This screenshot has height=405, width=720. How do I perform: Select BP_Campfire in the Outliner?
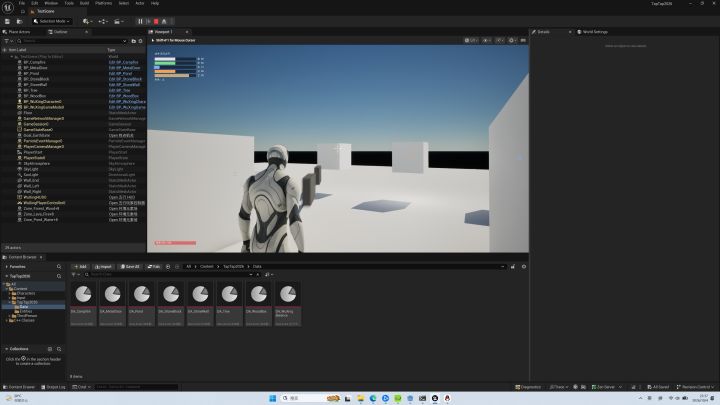[x=34, y=62]
